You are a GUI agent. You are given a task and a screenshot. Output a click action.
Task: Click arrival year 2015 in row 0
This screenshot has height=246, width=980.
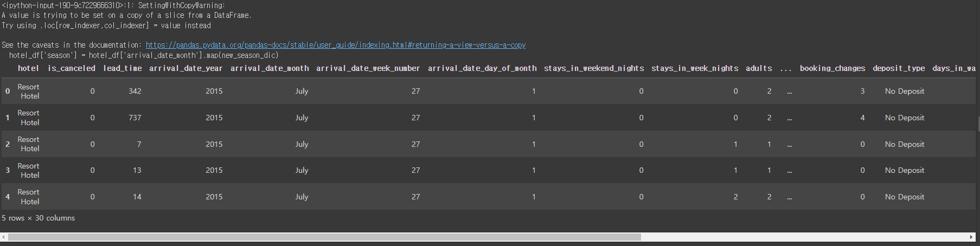[x=214, y=91]
